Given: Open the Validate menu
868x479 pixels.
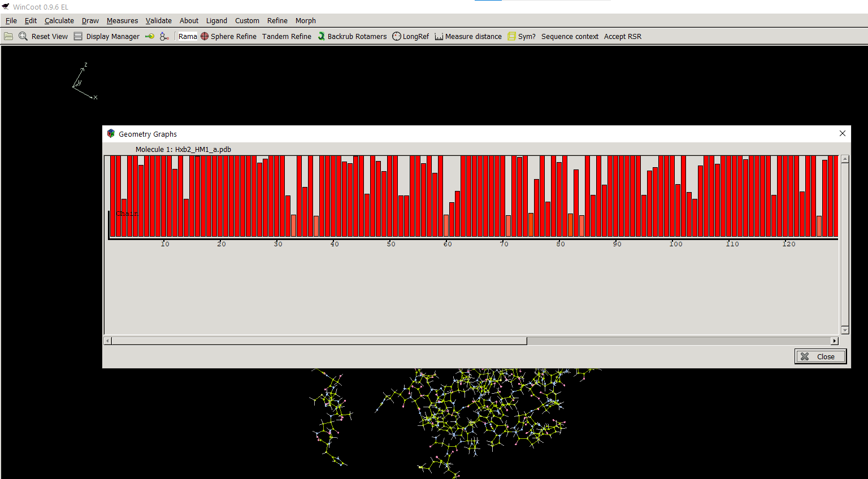Looking at the screenshot, I should 158,20.
